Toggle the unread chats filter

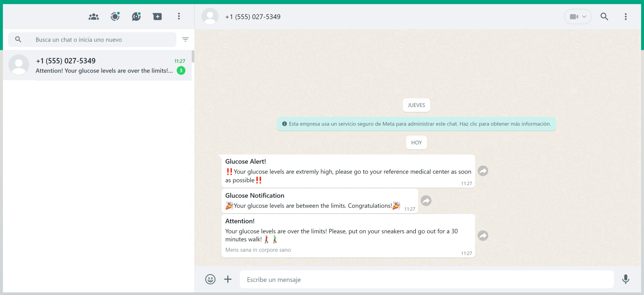pos(185,39)
